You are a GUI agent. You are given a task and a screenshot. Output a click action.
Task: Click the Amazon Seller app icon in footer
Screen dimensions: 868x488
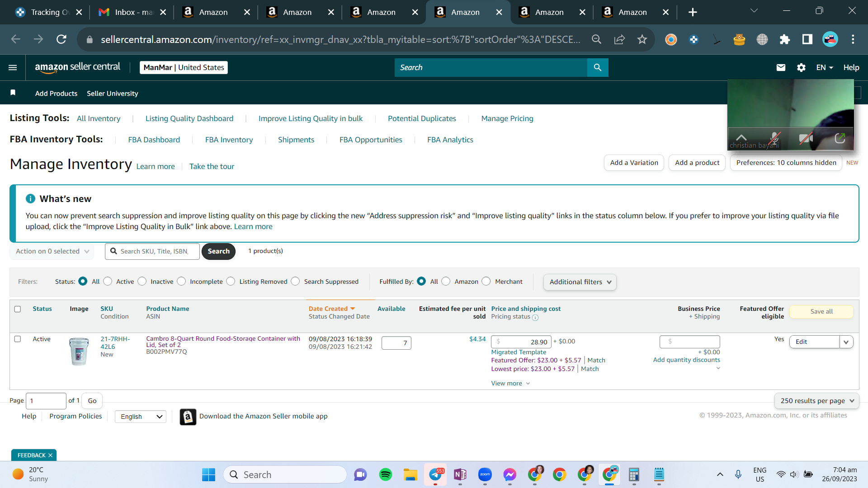[188, 417]
